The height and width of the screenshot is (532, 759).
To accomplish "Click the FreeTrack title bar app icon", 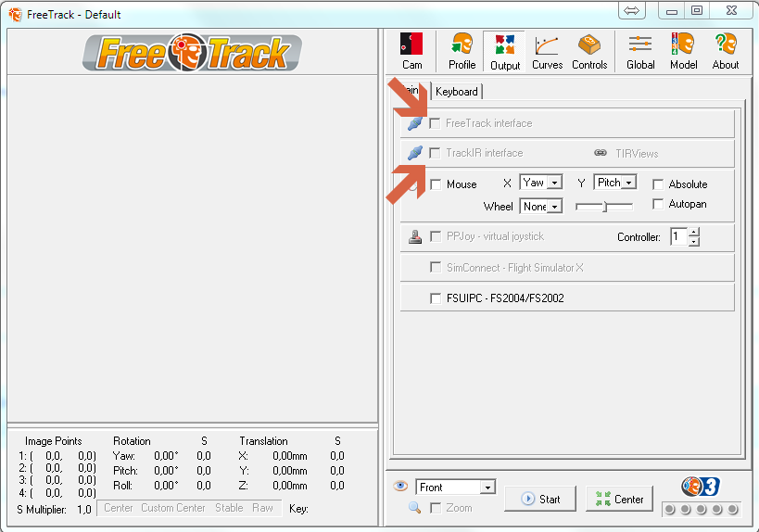I will pos(16,15).
